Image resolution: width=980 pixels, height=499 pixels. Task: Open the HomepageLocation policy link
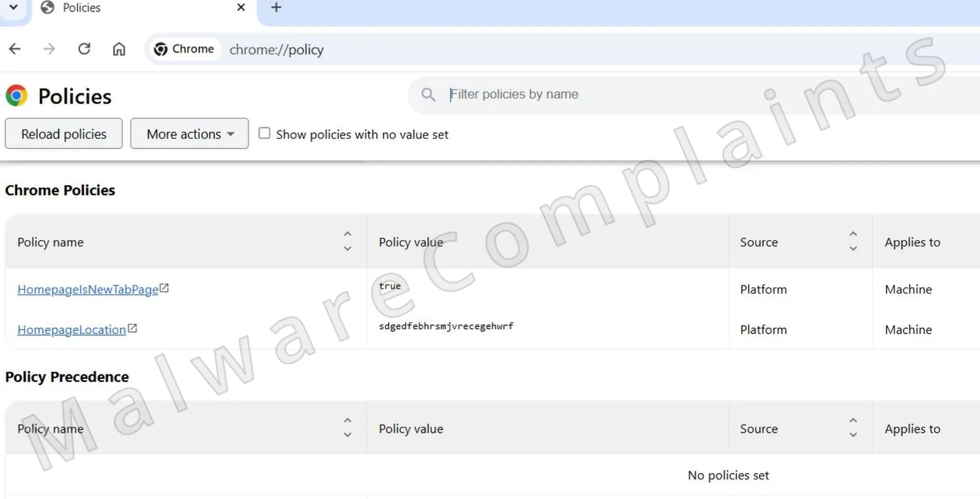tap(72, 330)
